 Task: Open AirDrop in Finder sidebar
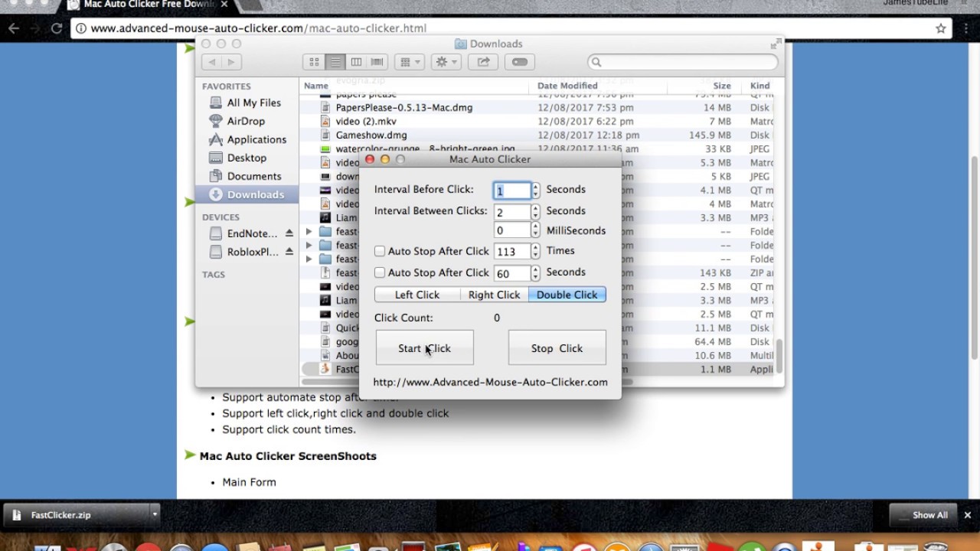246,121
